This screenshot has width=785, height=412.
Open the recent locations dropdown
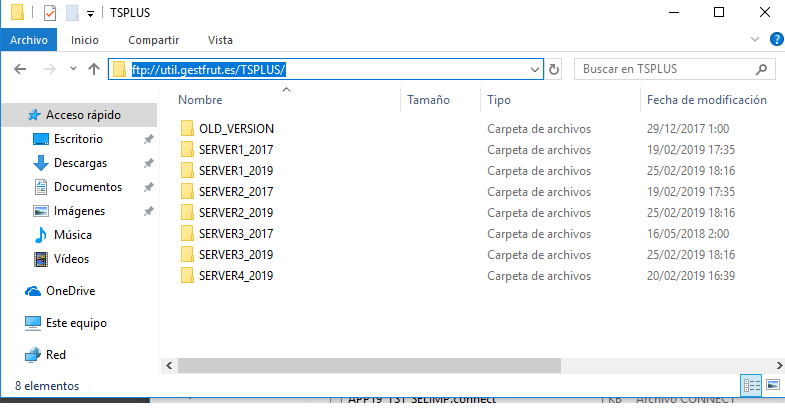point(72,70)
